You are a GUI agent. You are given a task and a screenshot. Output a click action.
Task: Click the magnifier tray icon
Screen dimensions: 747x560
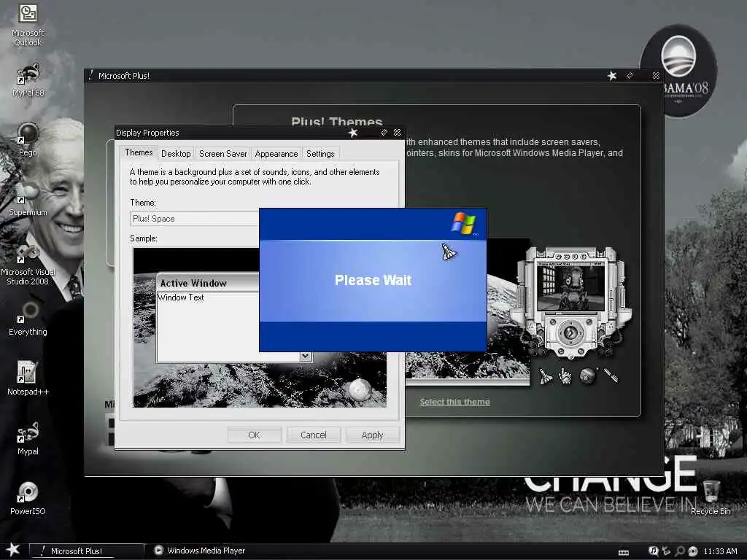pyautogui.click(x=680, y=551)
